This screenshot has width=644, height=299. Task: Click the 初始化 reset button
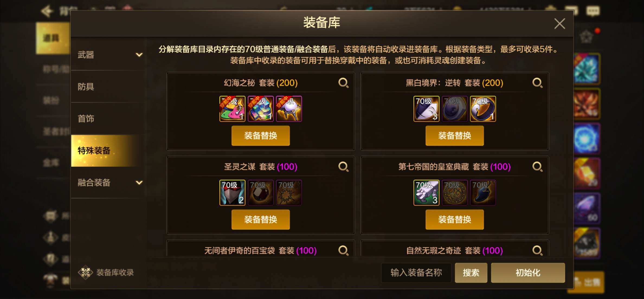pyautogui.click(x=528, y=273)
